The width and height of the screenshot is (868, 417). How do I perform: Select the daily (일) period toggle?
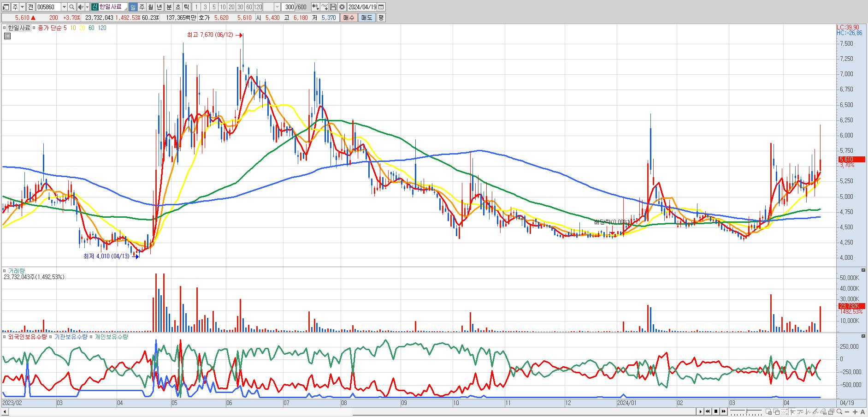click(x=133, y=7)
